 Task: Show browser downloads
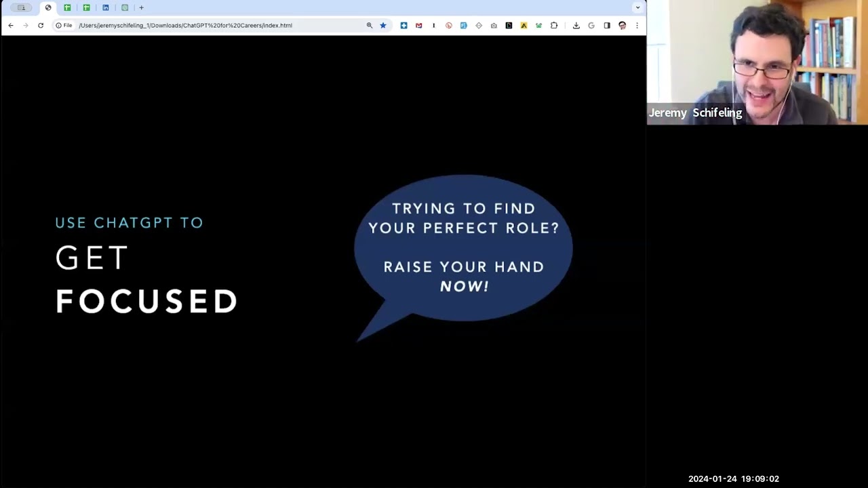576,25
